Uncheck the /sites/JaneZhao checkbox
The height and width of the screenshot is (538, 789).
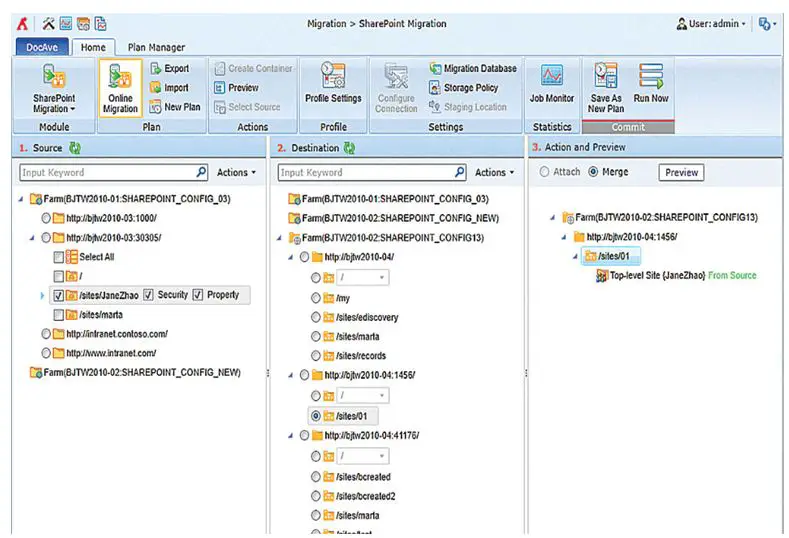pyautogui.click(x=58, y=295)
